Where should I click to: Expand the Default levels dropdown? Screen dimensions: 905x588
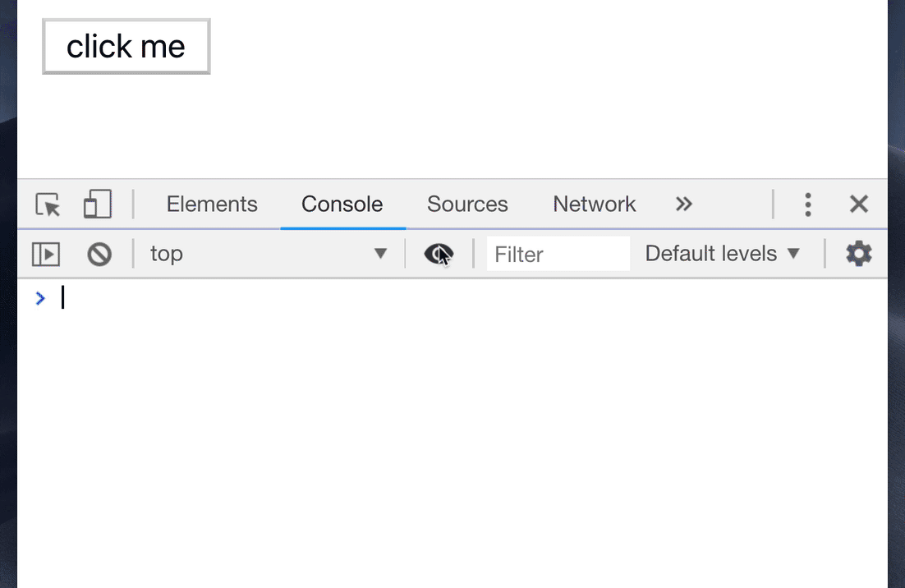pos(722,255)
